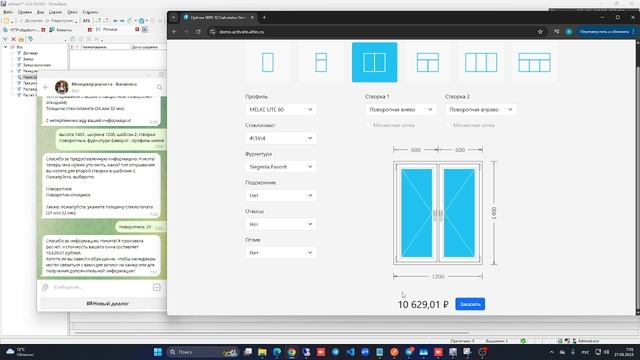Toggle Москитная сетка checkbox under Створка 1
Image resolution: width=640 pixels, height=360 pixels.
[x=369, y=125]
